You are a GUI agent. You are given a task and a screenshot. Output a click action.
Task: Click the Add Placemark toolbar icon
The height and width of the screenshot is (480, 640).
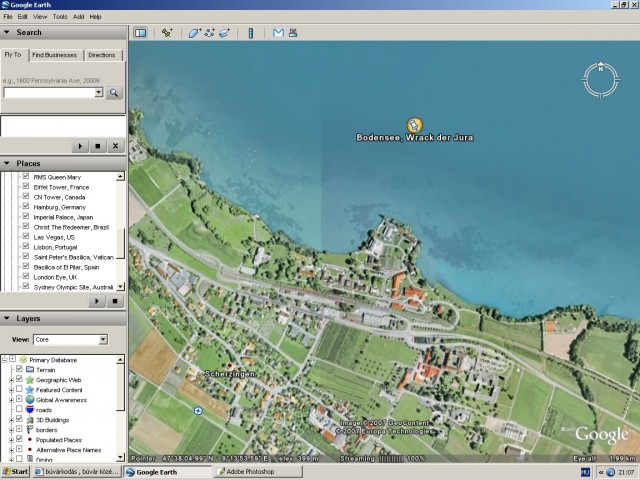click(x=167, y=33)
